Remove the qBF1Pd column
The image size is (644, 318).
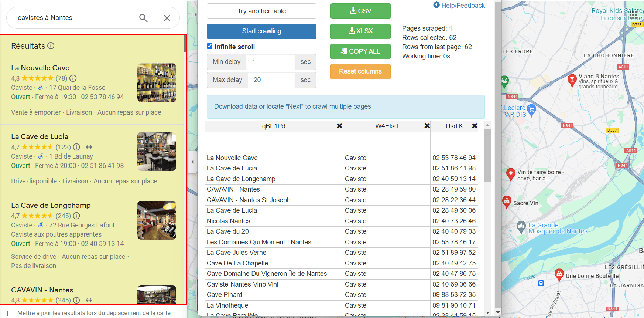point(339,126)
